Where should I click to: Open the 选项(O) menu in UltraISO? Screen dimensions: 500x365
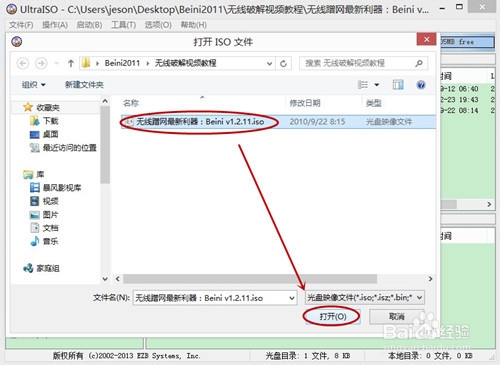[158, 25]
